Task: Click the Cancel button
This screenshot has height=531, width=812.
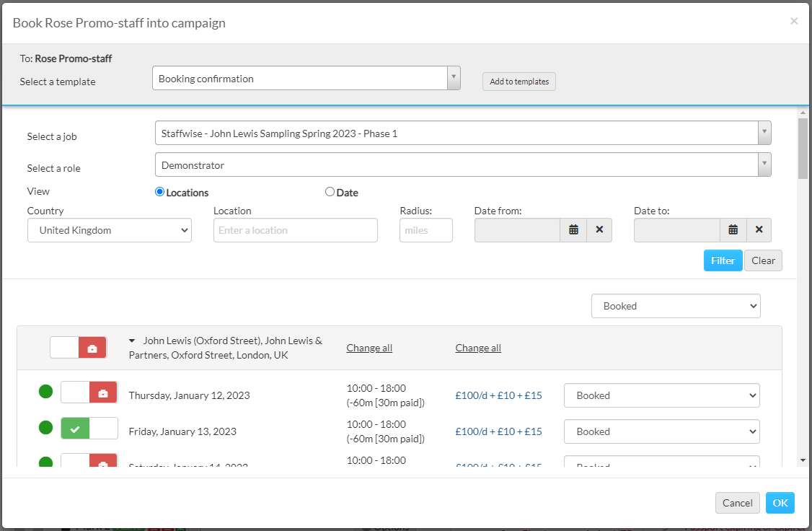Action: (738, 503)
